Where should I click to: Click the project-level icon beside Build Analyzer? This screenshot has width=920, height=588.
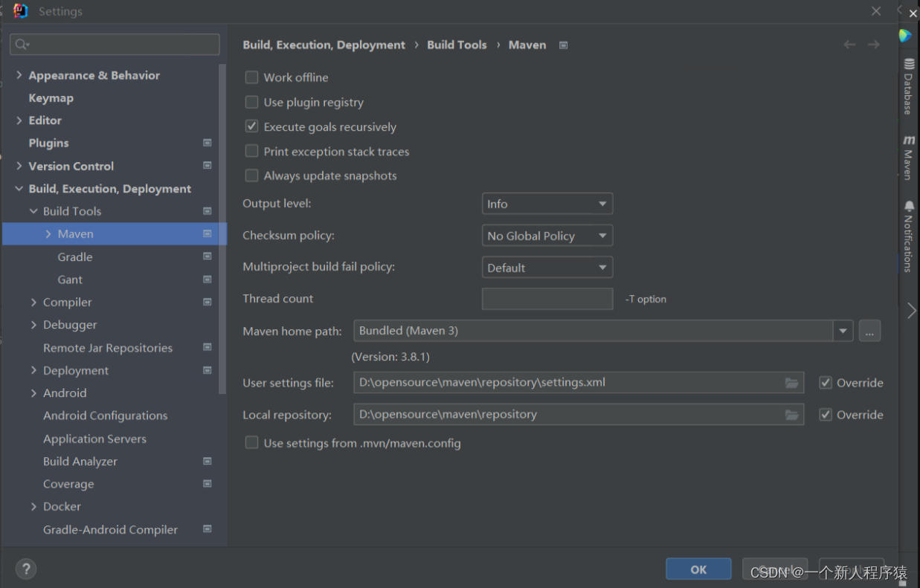208,461
